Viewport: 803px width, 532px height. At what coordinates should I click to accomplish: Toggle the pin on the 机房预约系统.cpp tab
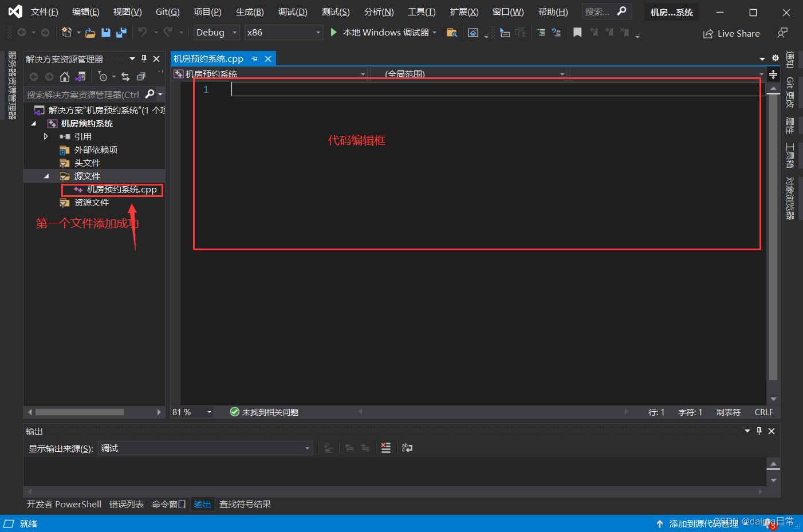[x=255, y=59]
